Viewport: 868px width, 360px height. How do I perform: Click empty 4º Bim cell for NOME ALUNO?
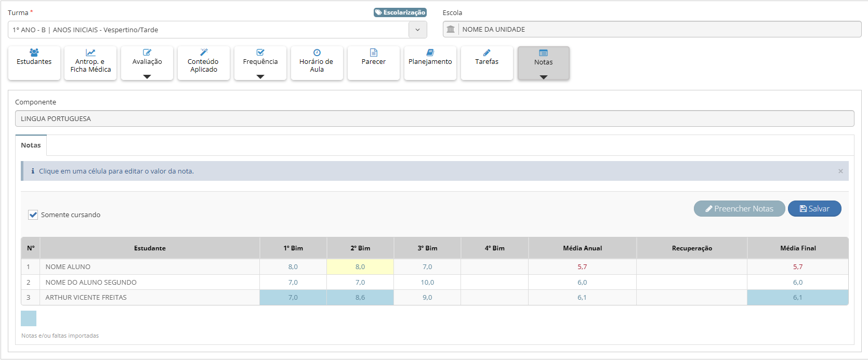point(495,267)
